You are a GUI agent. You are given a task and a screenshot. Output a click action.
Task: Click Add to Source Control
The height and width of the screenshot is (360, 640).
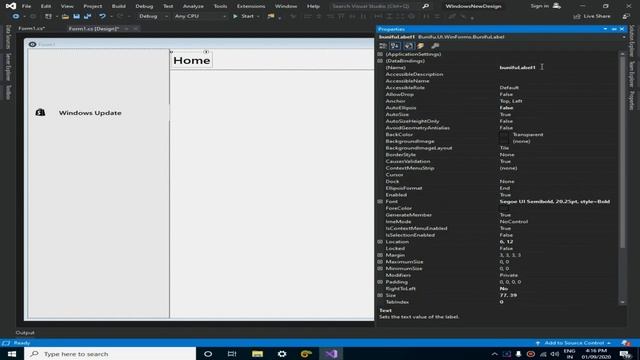[x=574, y=343]
